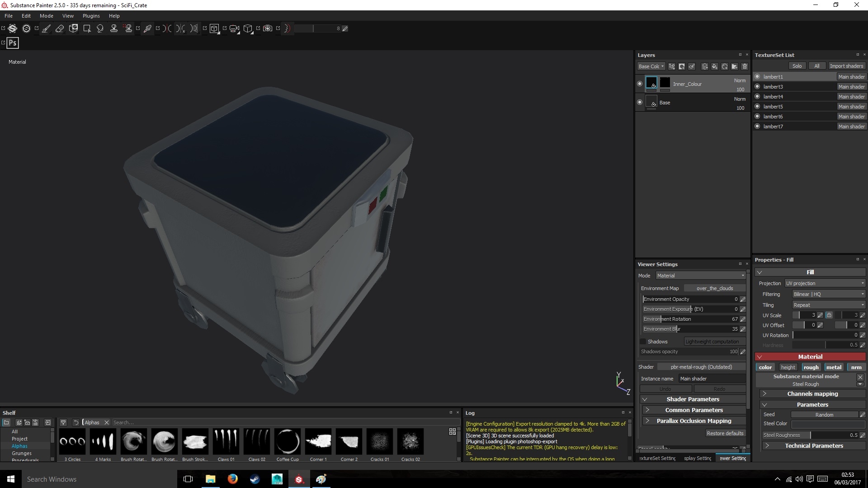Open Firefox from the taskbar
The height and width of the screenshot is (488, 868).
click(x=232, y=479)
